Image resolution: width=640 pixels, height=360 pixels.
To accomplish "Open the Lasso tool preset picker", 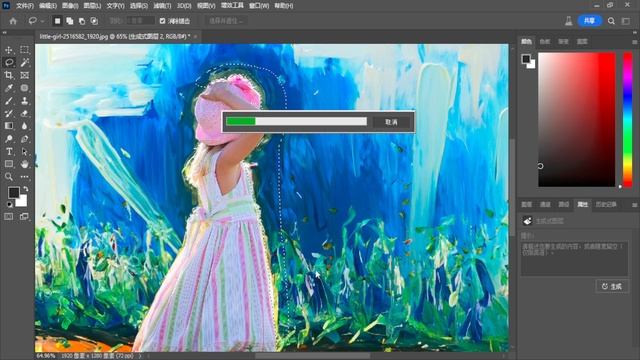I will pyautogui.click(x=36, y=21).
